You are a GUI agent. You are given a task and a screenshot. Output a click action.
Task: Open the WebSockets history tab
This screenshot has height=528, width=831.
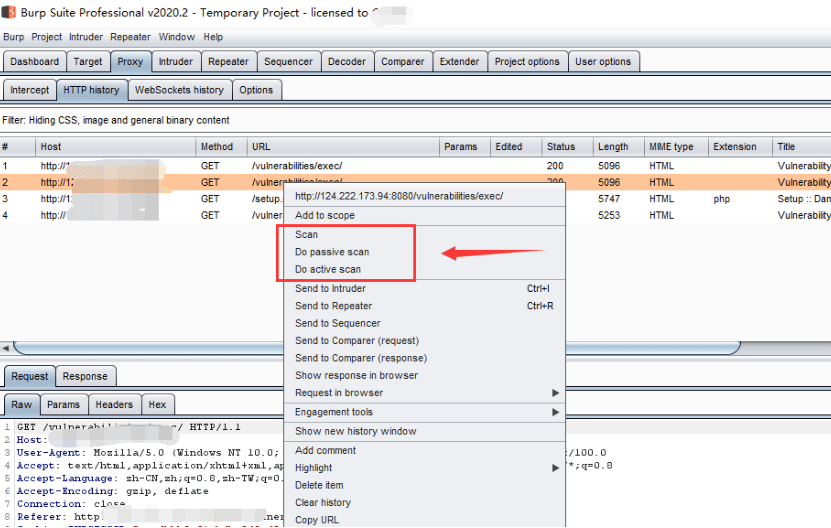[x=179, y=90]
